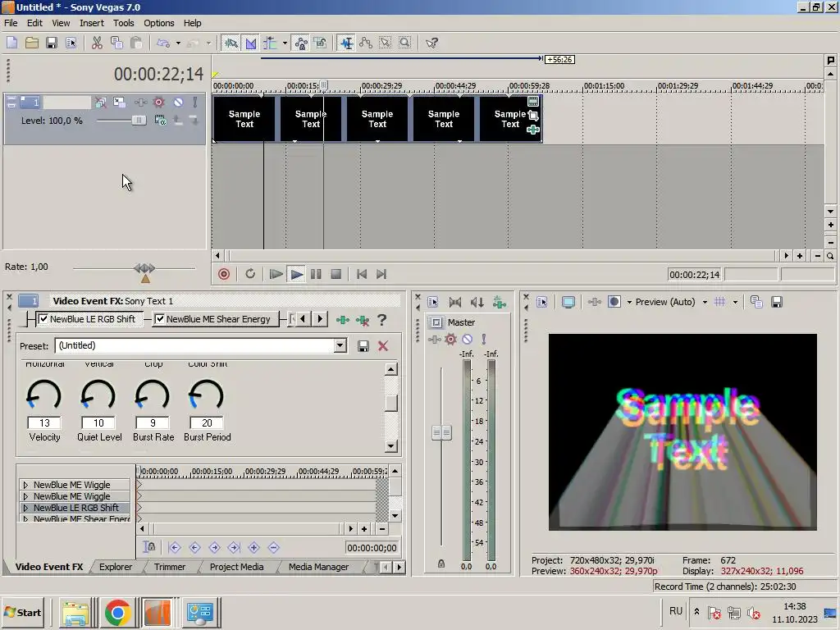Open the Preset dropdown list

tap(340, 345)
